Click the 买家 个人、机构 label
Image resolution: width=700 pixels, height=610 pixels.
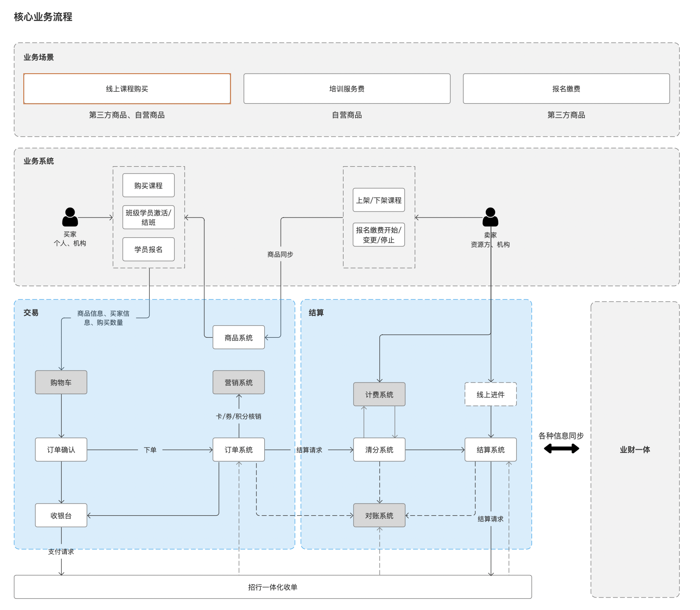[x=70, y=239]
